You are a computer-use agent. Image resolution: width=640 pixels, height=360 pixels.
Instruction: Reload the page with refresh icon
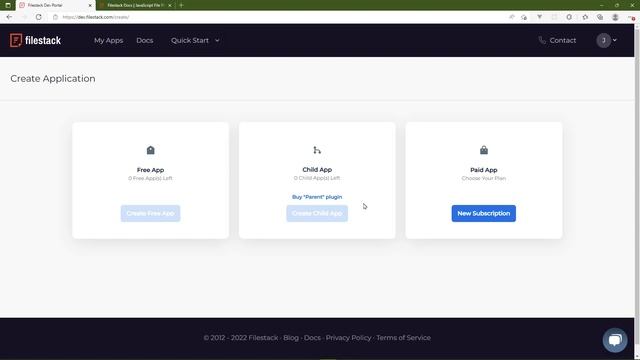[x=38, y=17]
